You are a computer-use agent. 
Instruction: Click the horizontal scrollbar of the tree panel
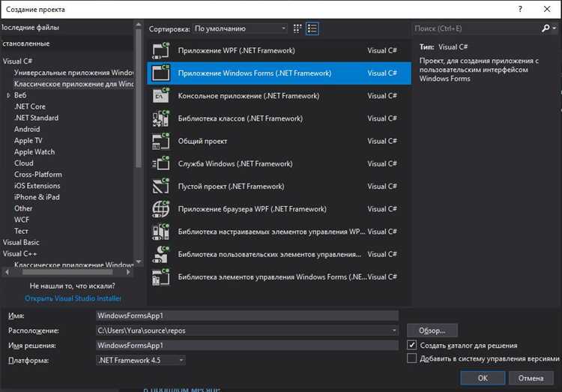(67, 272)
